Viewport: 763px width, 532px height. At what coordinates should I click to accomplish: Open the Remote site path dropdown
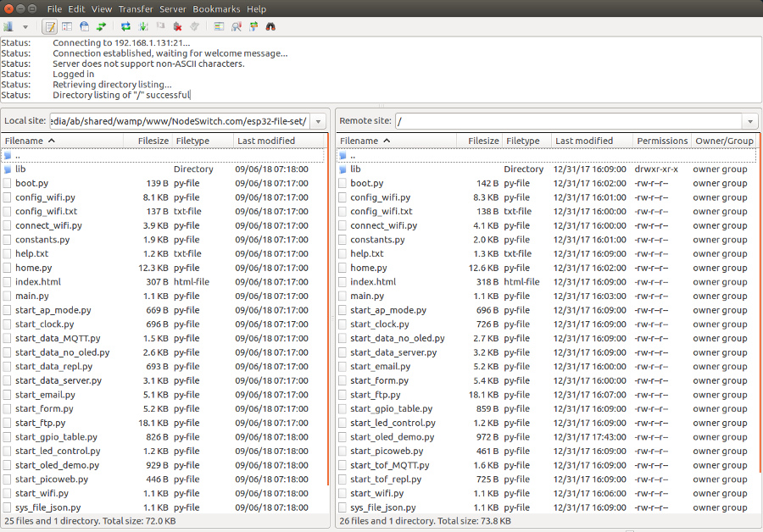point(749,121)
